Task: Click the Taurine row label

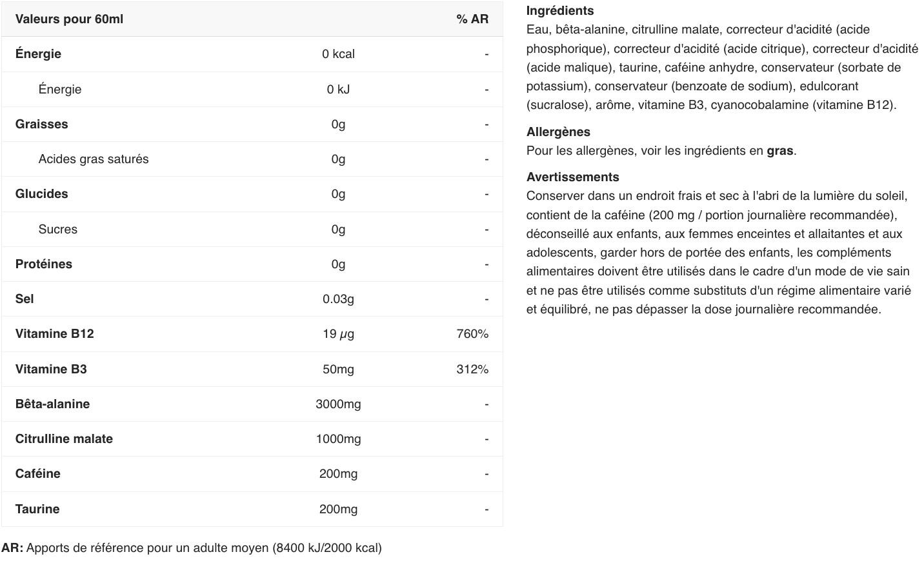Action: (x=37, y=509)
